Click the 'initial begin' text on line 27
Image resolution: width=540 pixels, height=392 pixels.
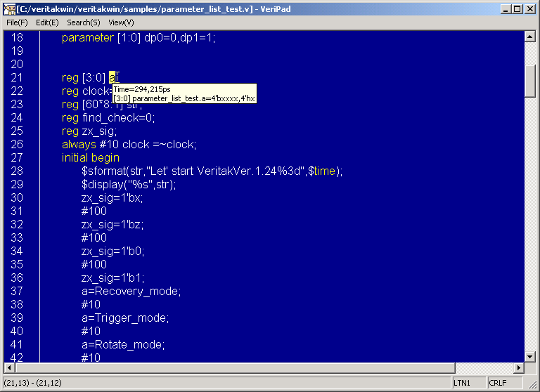click(x=91, y=158)
